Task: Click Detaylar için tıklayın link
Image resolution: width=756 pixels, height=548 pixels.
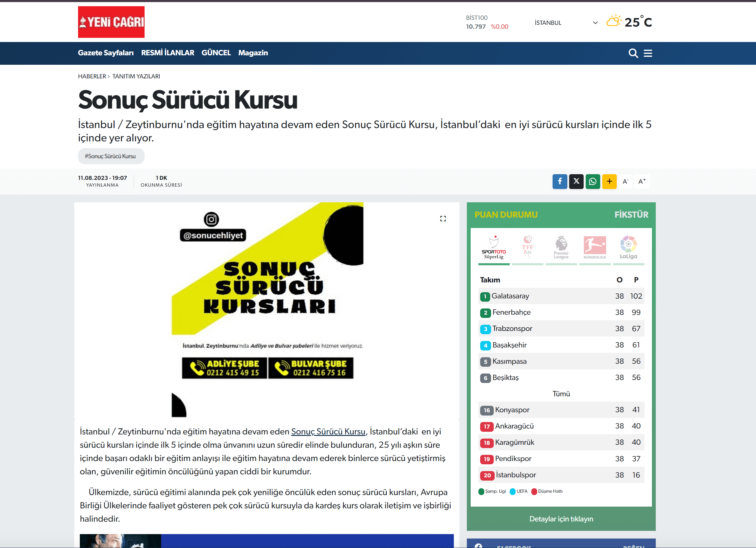Action: [561, 519]
